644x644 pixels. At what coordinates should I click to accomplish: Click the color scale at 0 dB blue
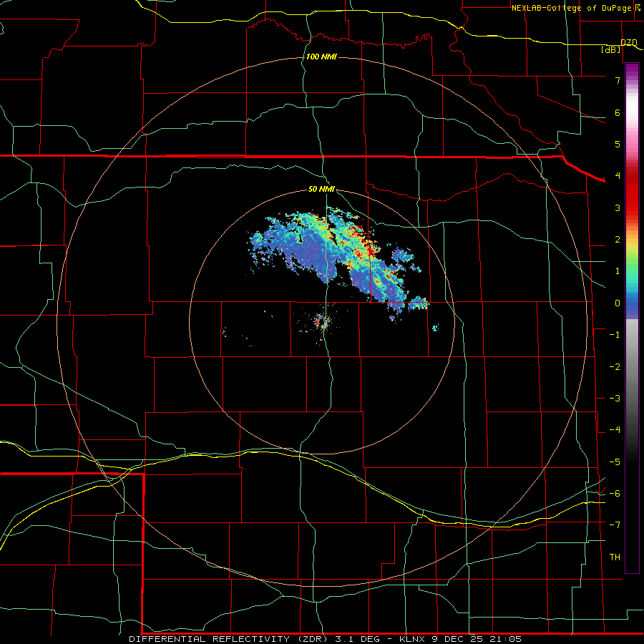coord(632,303)
